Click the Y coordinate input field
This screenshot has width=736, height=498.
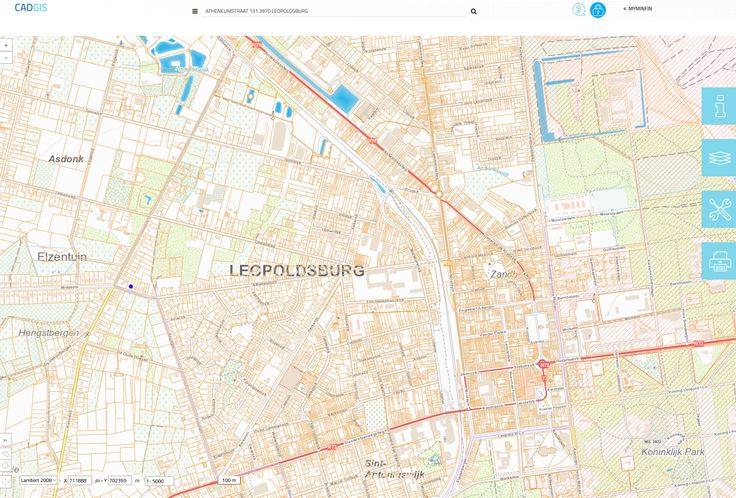tap(118, 480)
